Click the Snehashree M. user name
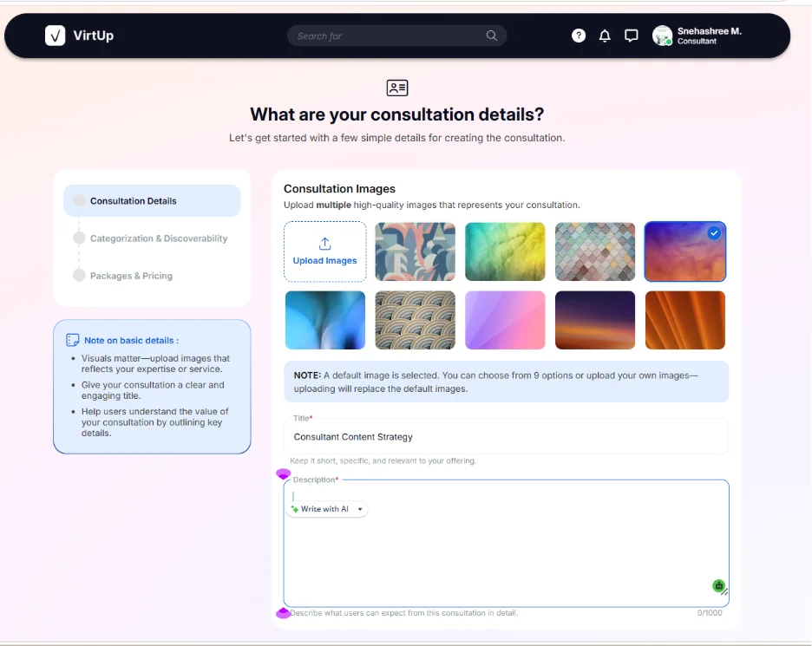 coord(710,31)
